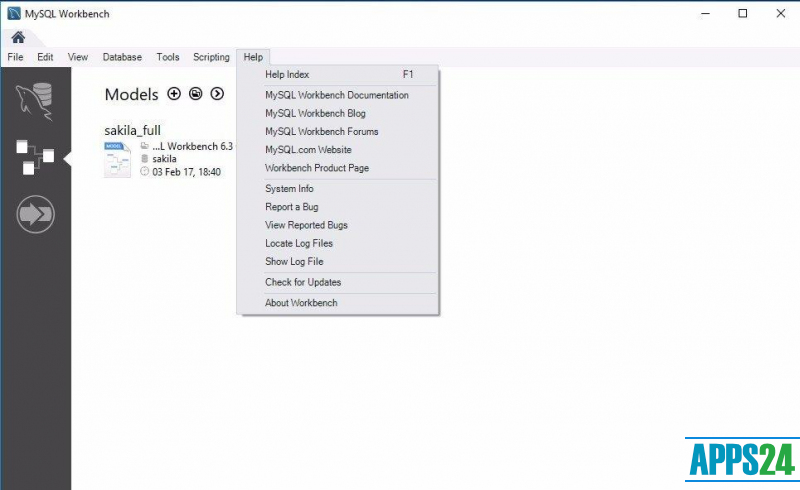Select the Models sidebar icon
Screen dimensions: 800x490
[x=35, y=158]
